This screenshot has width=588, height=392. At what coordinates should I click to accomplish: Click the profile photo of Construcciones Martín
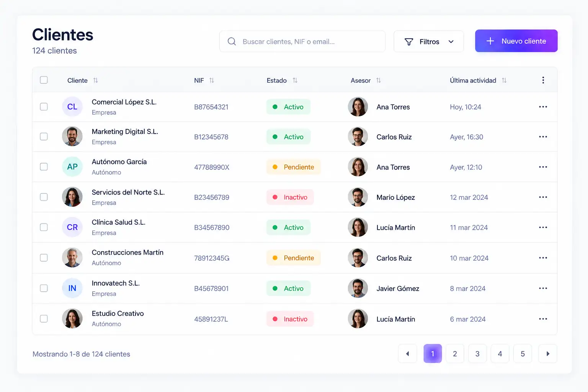pyautogui.click(x=72, y=258)
